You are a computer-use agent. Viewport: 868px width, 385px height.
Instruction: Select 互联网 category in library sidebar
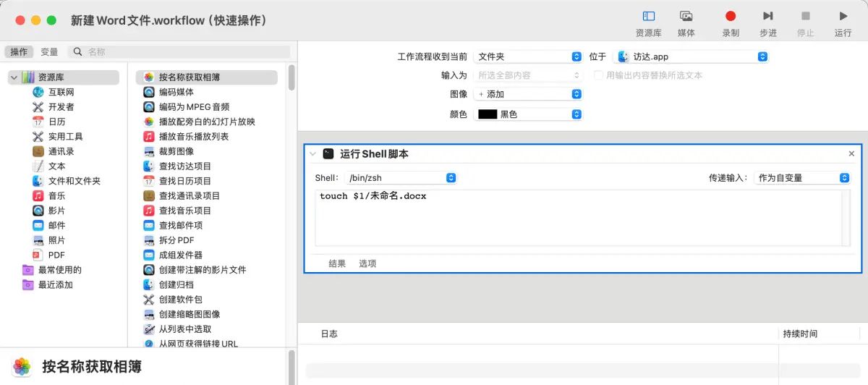(x=61, y=92)
